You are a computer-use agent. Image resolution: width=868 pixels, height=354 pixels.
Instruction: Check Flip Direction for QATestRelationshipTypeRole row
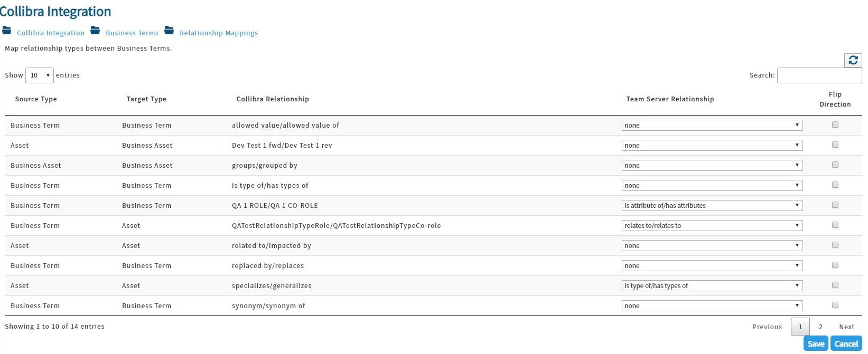835,225
